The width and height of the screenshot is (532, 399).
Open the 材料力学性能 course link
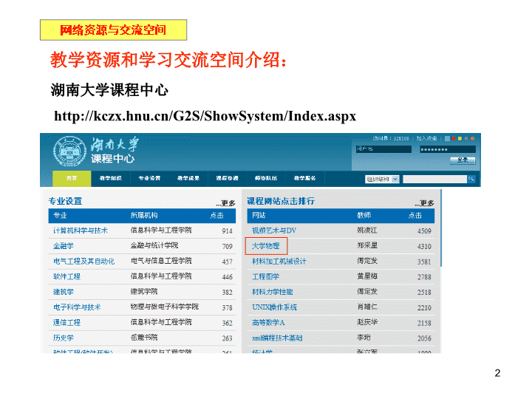click(272, 292)
